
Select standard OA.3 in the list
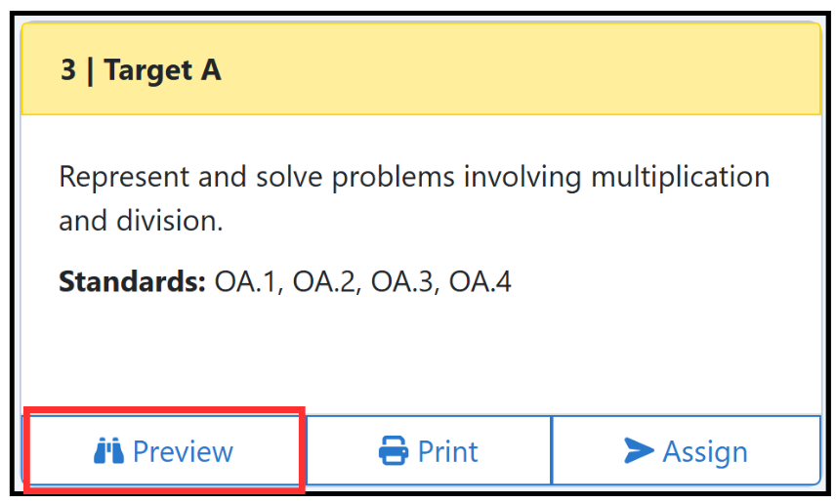click(x=404, y=281)
